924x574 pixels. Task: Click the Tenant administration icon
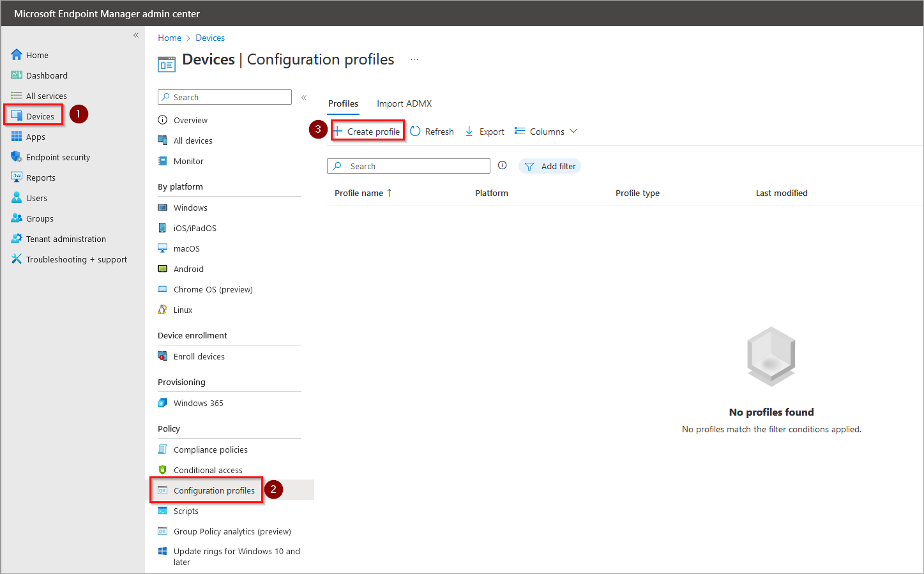tap(17, 239)
